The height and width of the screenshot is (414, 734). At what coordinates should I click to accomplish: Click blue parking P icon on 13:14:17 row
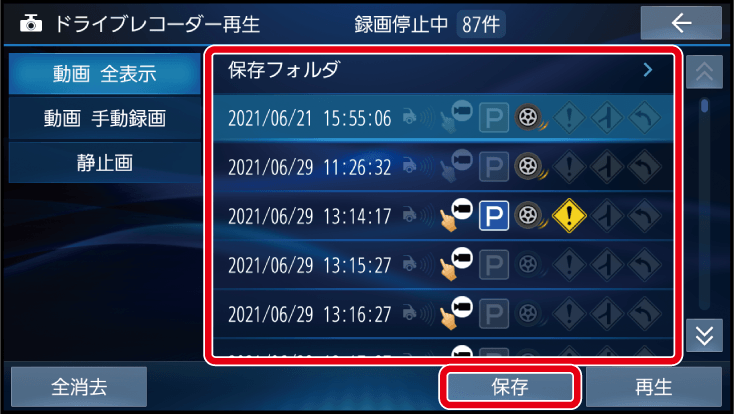(494, 216)
